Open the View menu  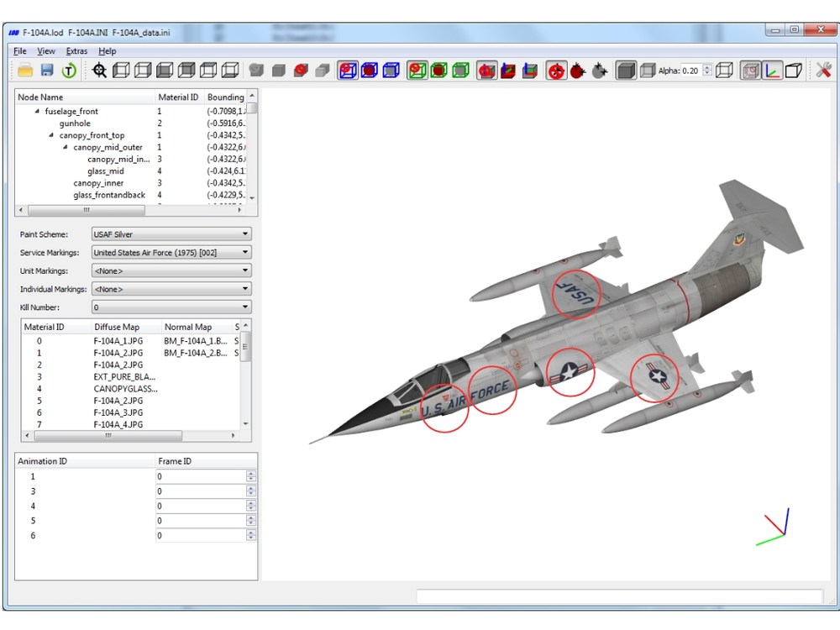tap(46, 51)
